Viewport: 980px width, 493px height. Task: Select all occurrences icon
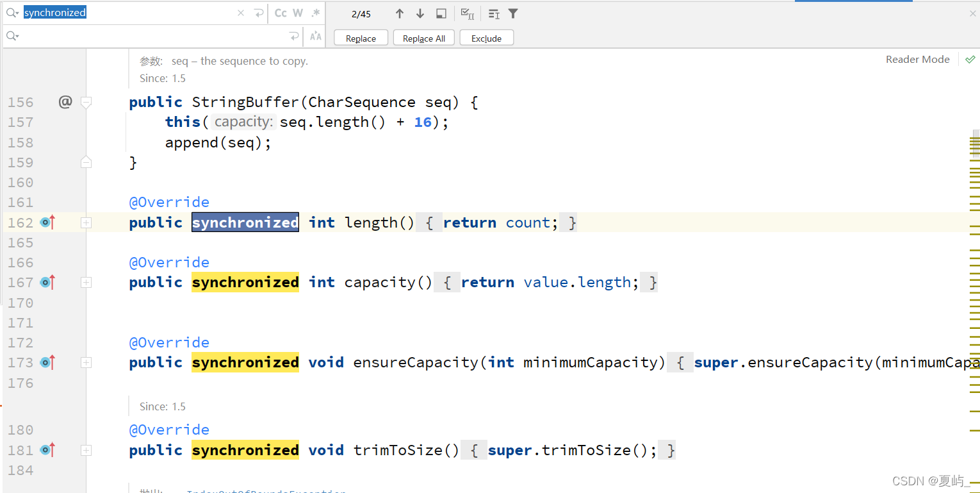468,13
